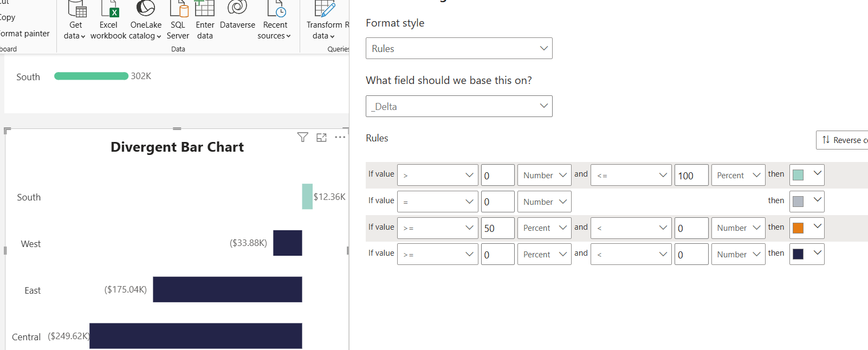
Task: Open third rule's Number type dropdown
Action: pos(739,228)
